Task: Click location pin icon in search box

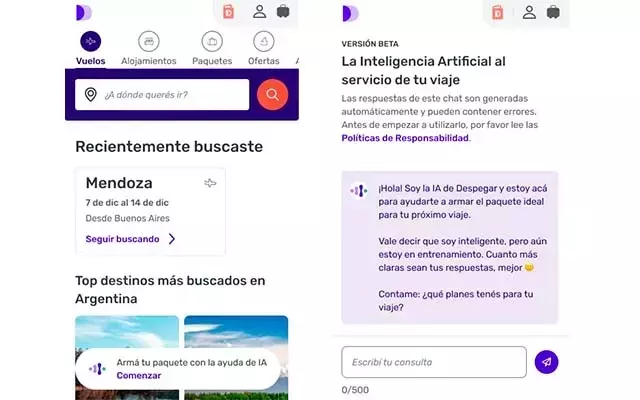Action: click(x=91, y=95)
